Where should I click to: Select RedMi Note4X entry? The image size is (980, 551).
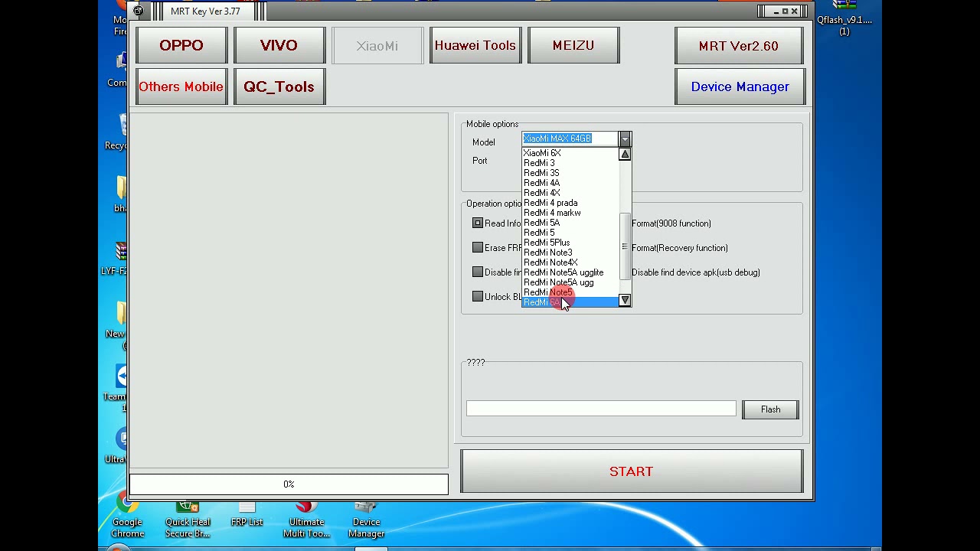pyautogui.click(x=570, y=262)
